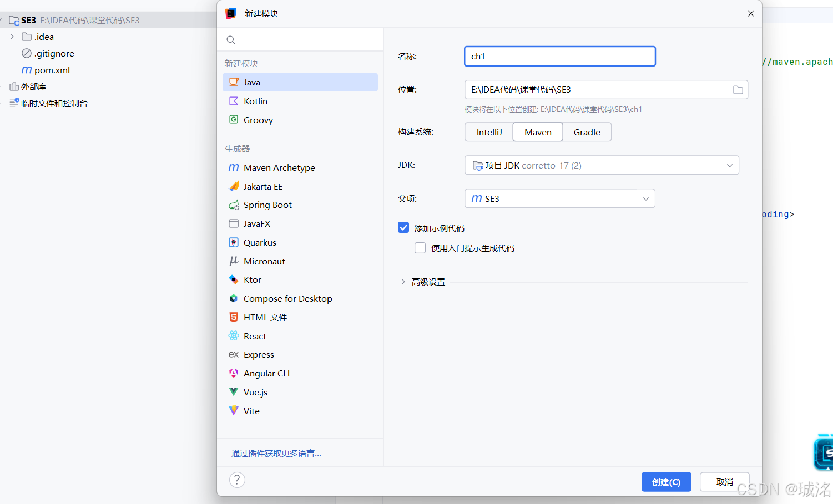Screen dimensions: 833x504
Task: Pick the Groovy language icon
Action: click(234, 120)
